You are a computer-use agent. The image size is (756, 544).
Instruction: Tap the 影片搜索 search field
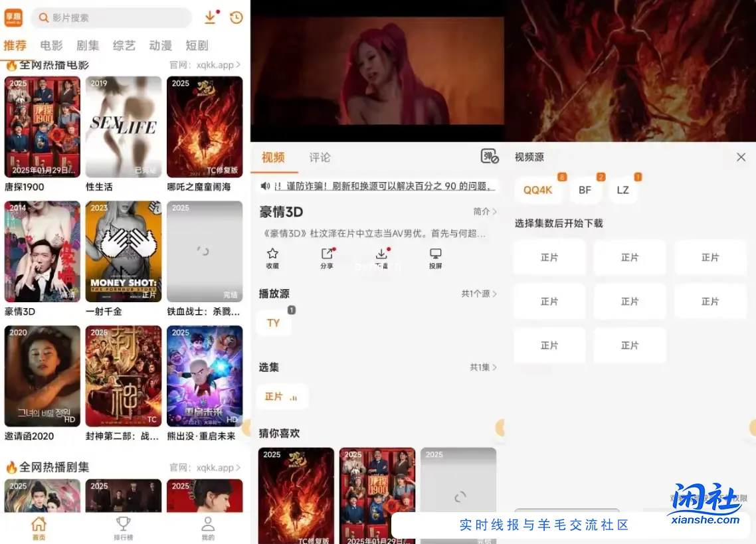(113, 17)
